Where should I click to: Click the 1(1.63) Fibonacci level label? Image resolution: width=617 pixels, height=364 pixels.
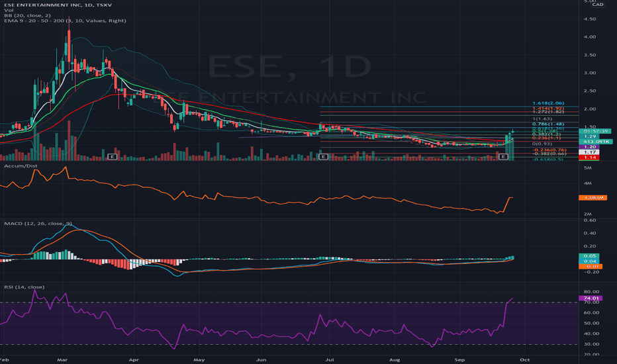(542, 119)
